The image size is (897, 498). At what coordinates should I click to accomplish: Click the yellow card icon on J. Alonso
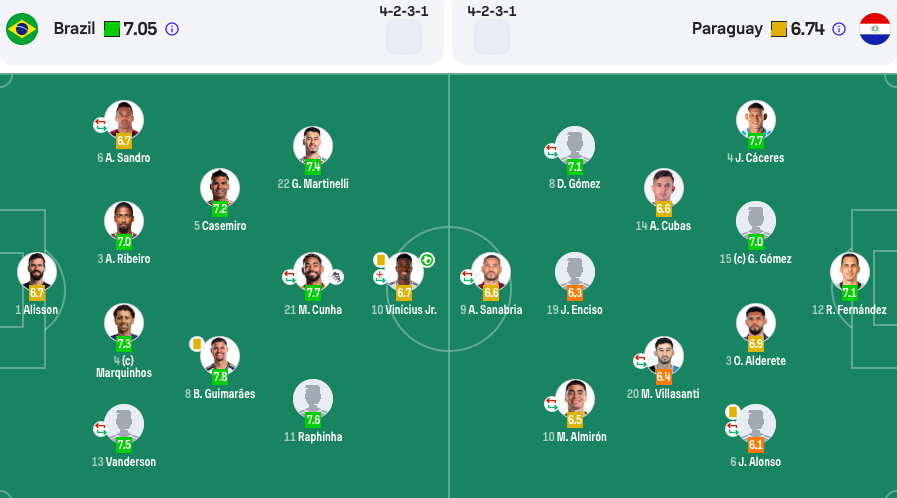coord(732,412)
